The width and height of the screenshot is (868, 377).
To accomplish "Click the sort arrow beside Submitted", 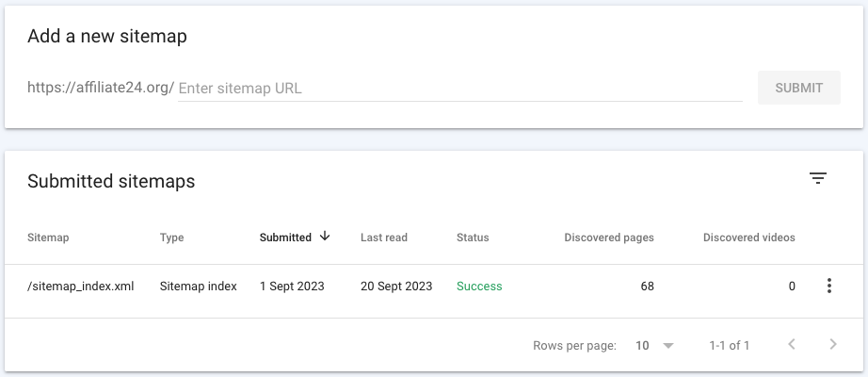I will point(325,237).
